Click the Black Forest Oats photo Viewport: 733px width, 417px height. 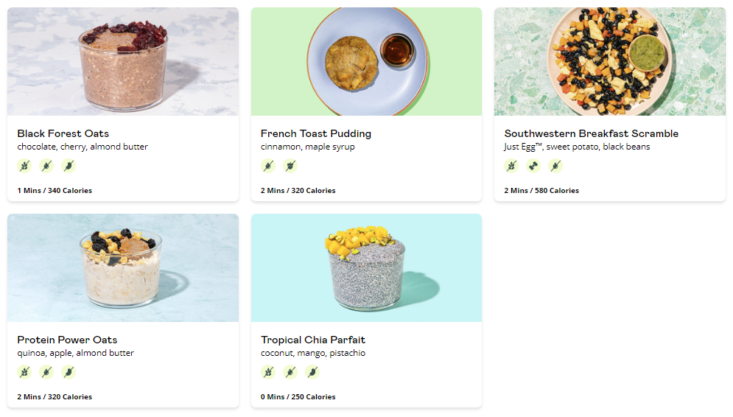pyautogui.click(x=123, y=61)
